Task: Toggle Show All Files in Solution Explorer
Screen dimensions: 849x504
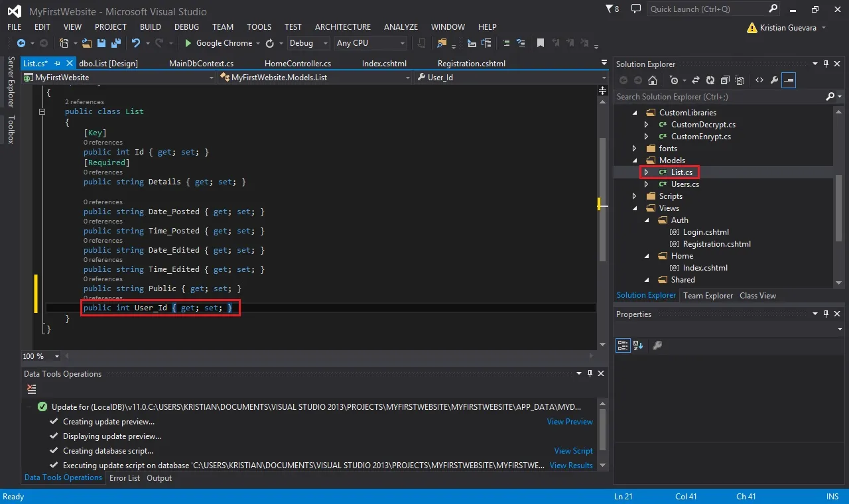Action: [739, 80]
